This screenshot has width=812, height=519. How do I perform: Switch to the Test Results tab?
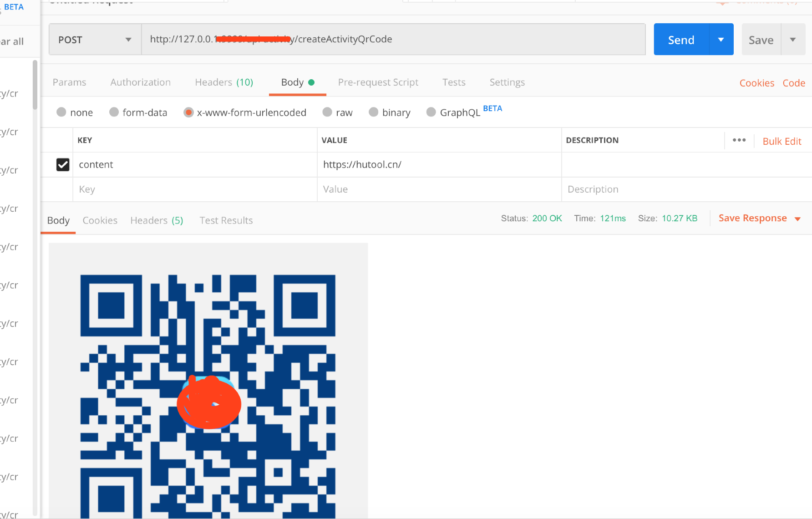[x=226, y=220]
